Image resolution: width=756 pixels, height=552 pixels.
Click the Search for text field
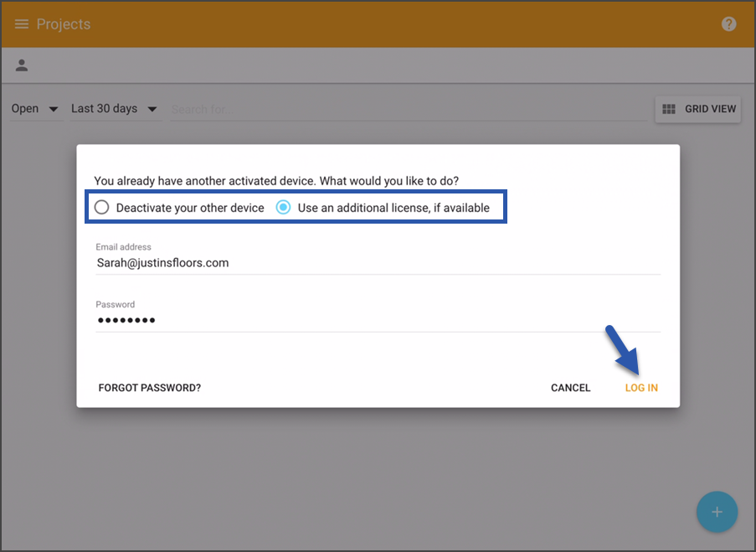[x=409, y=110]
